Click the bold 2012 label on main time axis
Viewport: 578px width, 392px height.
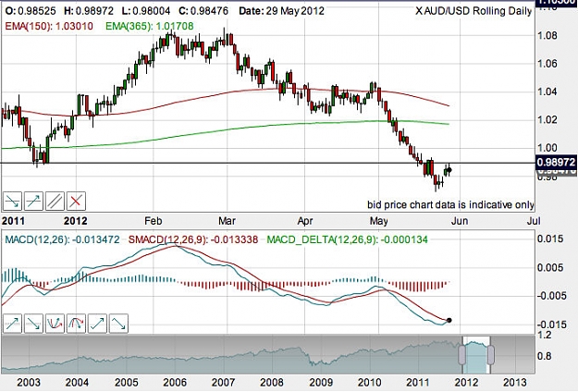(76, 221)
